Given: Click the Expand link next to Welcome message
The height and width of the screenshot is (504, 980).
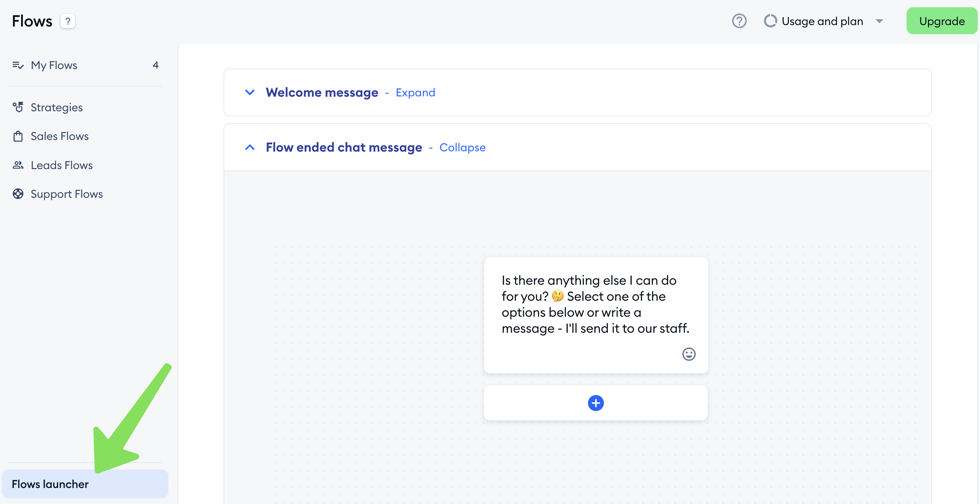Looking at the screenshot, I should pos(415,92).
